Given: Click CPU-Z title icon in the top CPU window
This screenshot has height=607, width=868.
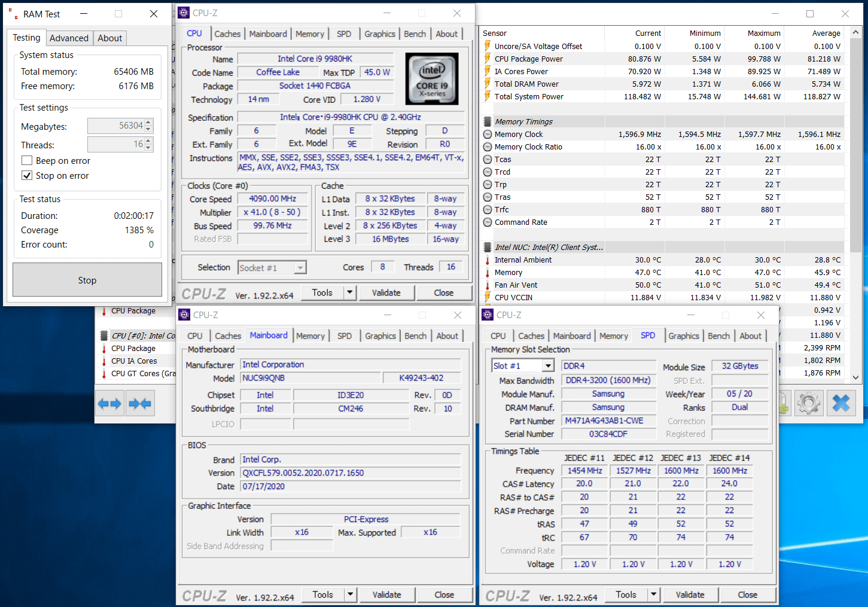Looking at the screenshot, I should point(184,13).
